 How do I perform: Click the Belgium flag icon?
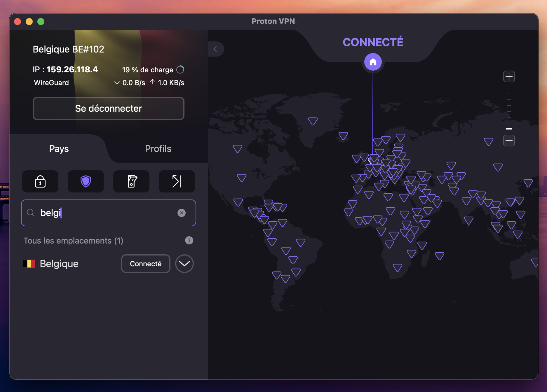[29, 263]
